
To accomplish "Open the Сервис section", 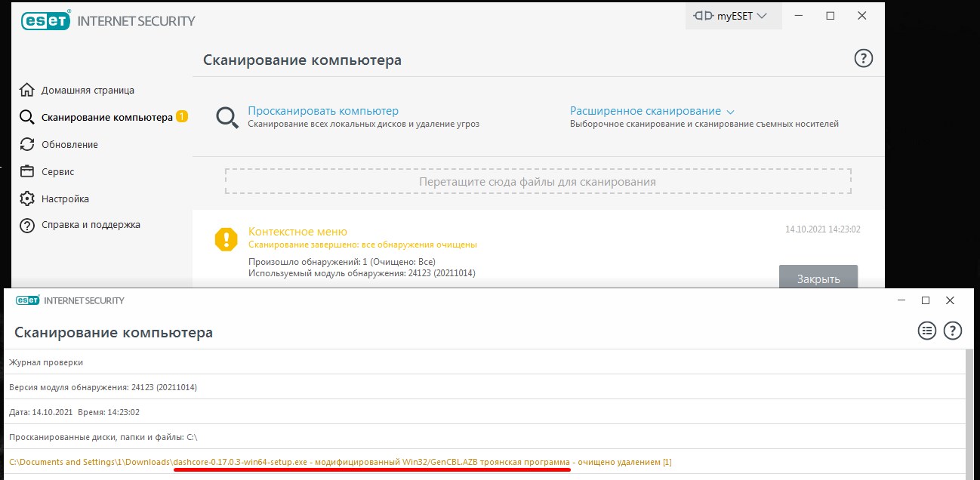I will (x=57, y=171).
